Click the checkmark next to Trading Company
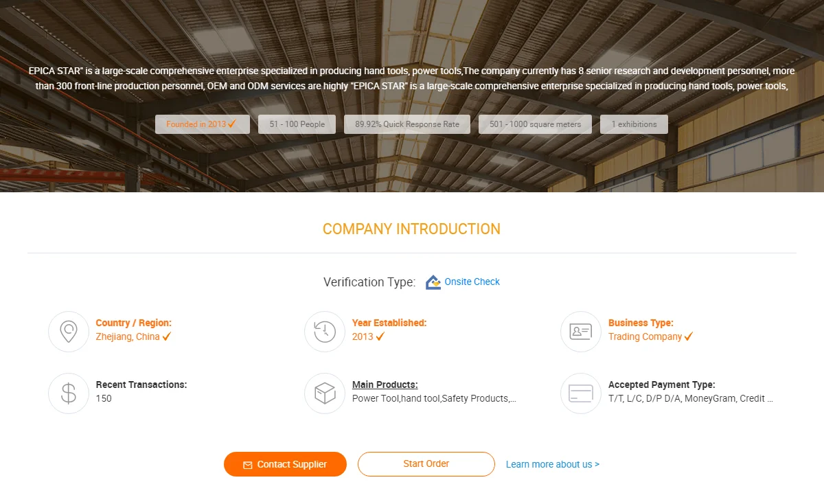Image resolution: width=824 pixels, height=504 pixels. (689, 336)
